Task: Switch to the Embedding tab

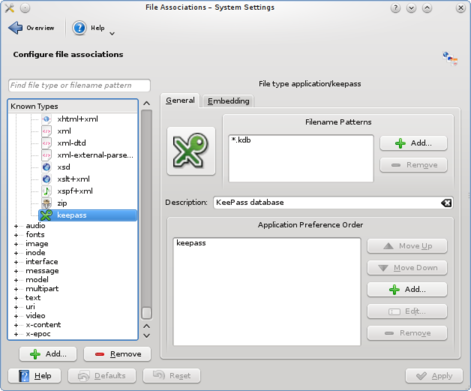Action: [x=228, y=101]
